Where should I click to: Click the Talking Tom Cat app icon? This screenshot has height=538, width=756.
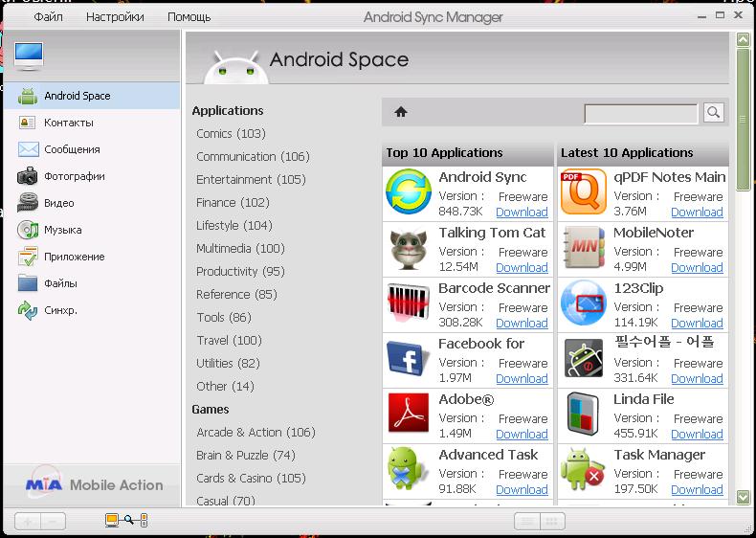pos(409,249)
